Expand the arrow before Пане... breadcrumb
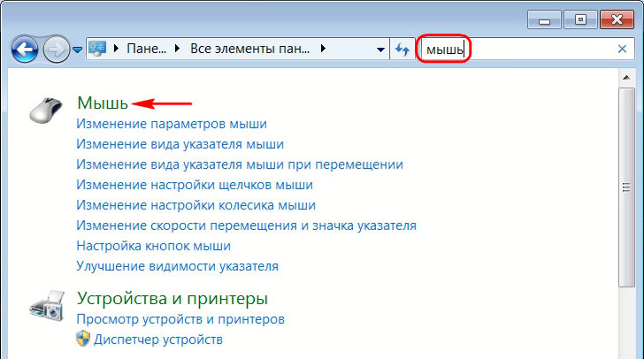Screen dimensions: 644x359 [x=116, y=49]
